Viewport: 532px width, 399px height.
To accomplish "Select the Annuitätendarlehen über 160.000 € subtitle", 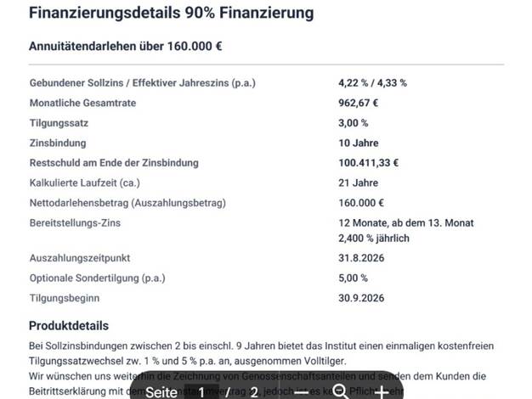I will [x=126, y=46].
